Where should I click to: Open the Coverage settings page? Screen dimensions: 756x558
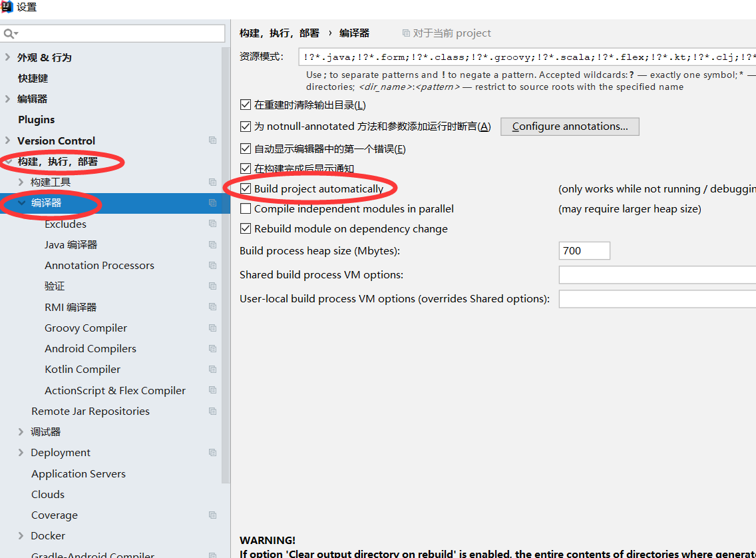click(55, 515)
